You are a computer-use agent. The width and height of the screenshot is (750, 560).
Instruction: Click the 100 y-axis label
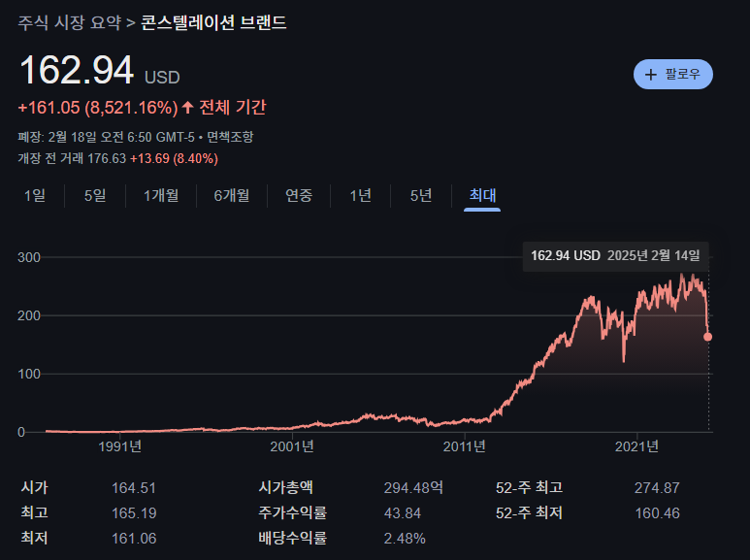tap(29, 375)
